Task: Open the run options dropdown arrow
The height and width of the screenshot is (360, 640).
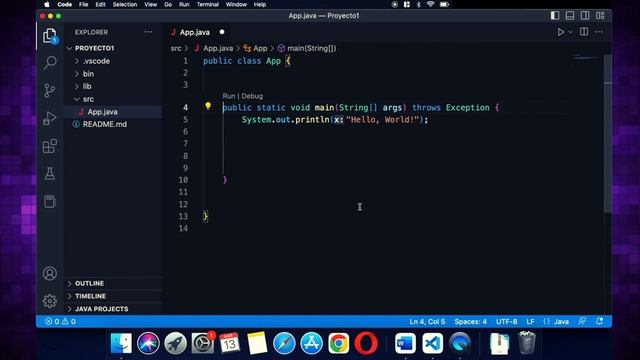Action: coord(570,32)
